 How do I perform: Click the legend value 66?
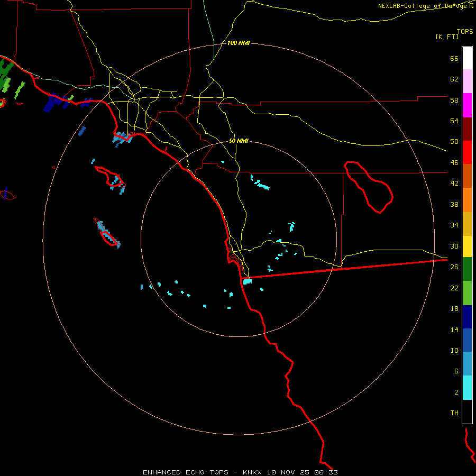[454, 58]
